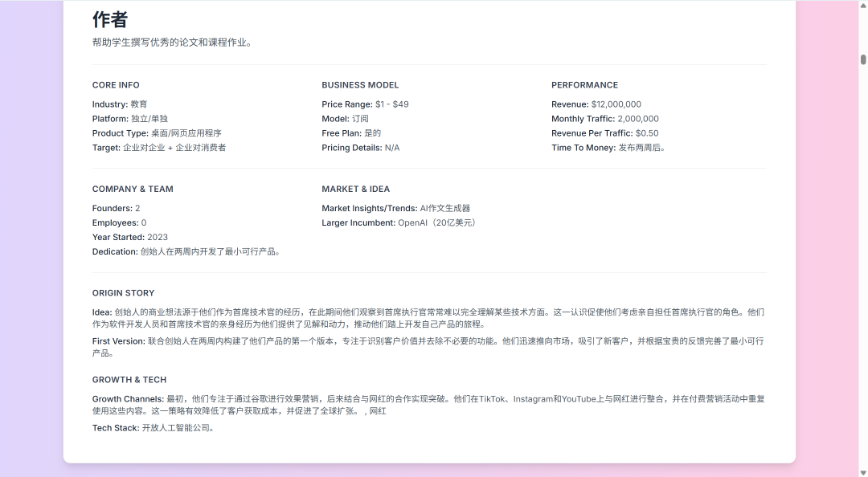The image size is (868, 477).
Task: Click the Growth Channels paragraph
Action: point(428,405)
